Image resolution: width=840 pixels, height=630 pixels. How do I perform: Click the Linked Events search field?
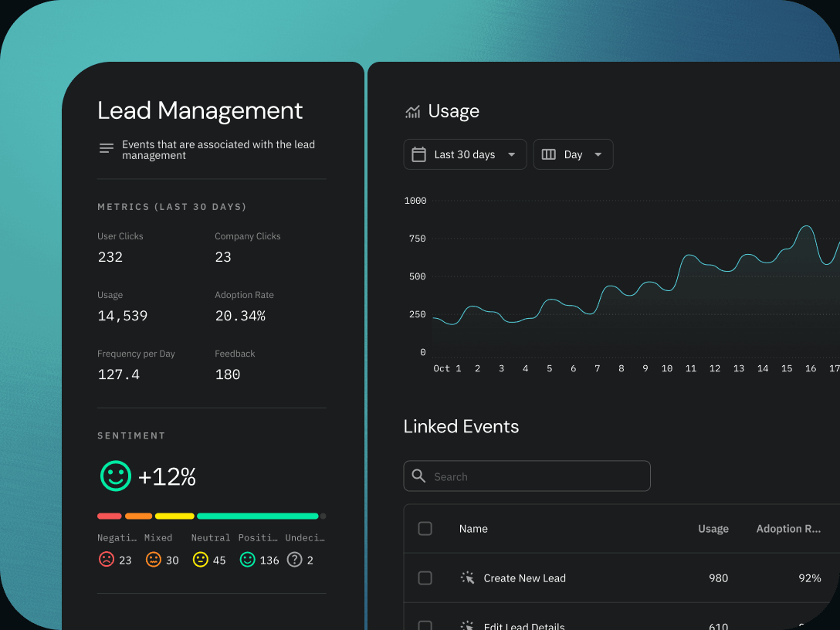tap(527, 476)
